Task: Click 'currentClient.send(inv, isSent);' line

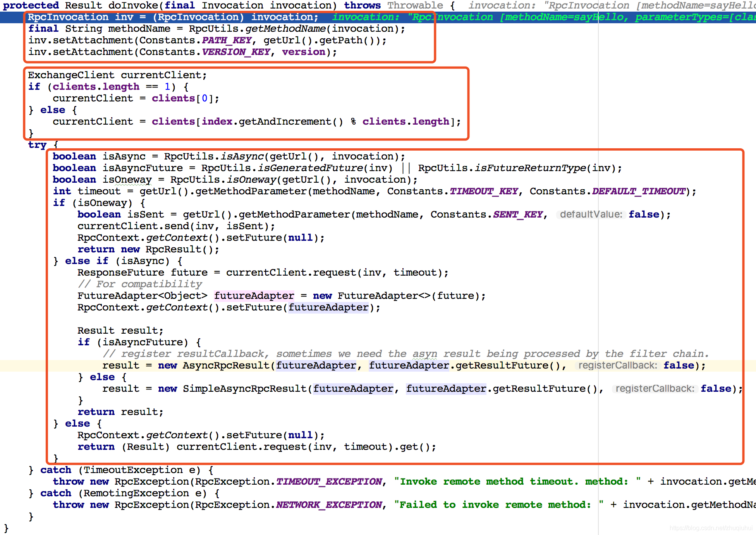Action: (176, 226)
